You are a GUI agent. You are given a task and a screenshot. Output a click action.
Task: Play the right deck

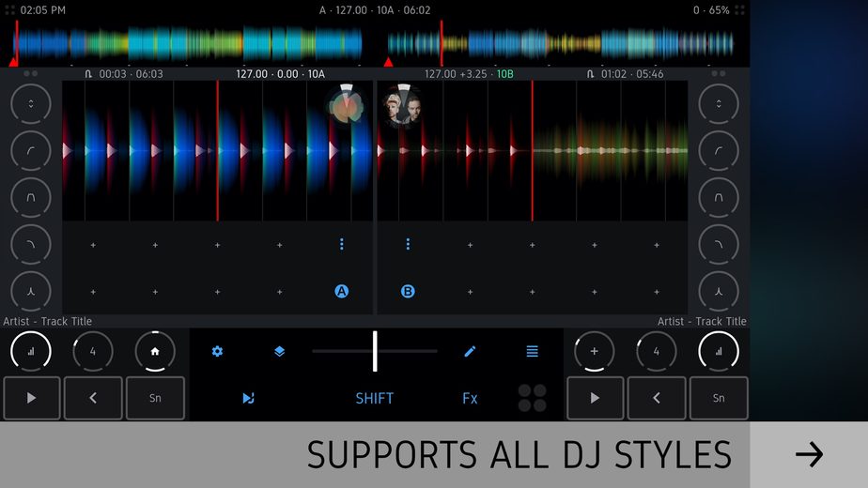[x=595, y=398]
